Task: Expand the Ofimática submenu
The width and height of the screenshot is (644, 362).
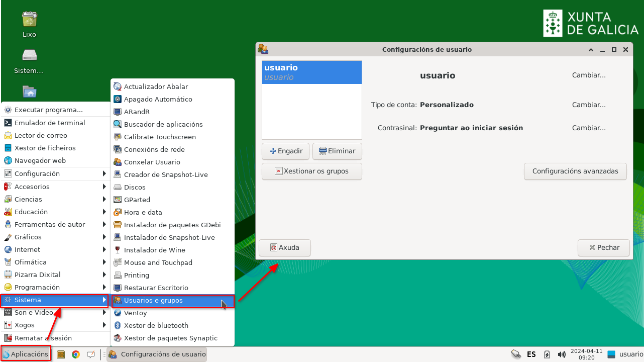Action: [32, 262]
